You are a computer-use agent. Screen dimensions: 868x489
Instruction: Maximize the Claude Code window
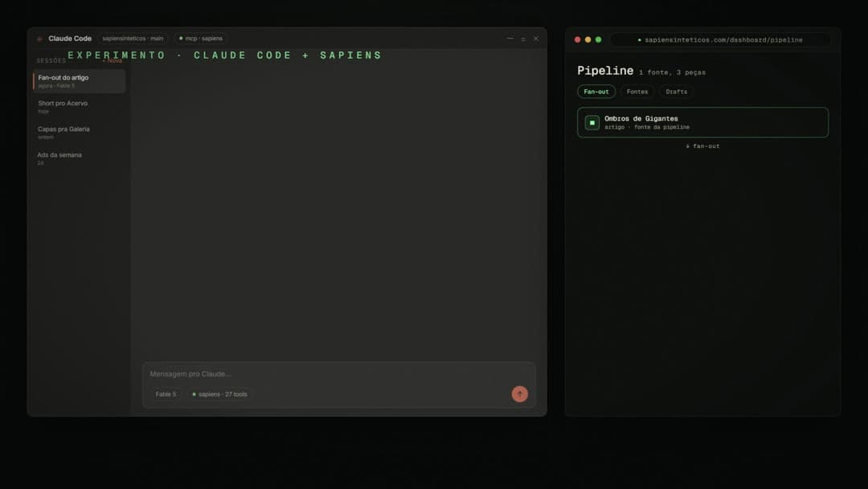tap(523, 39)
